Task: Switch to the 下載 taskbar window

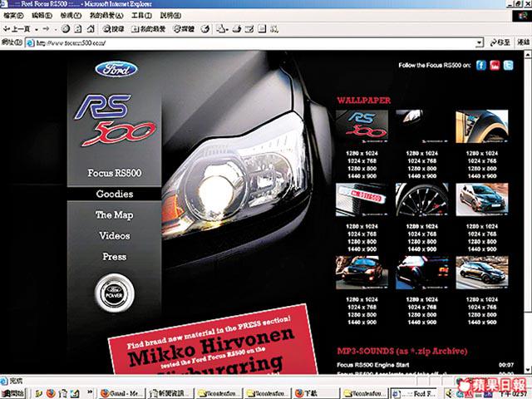Action: point(315,393)
